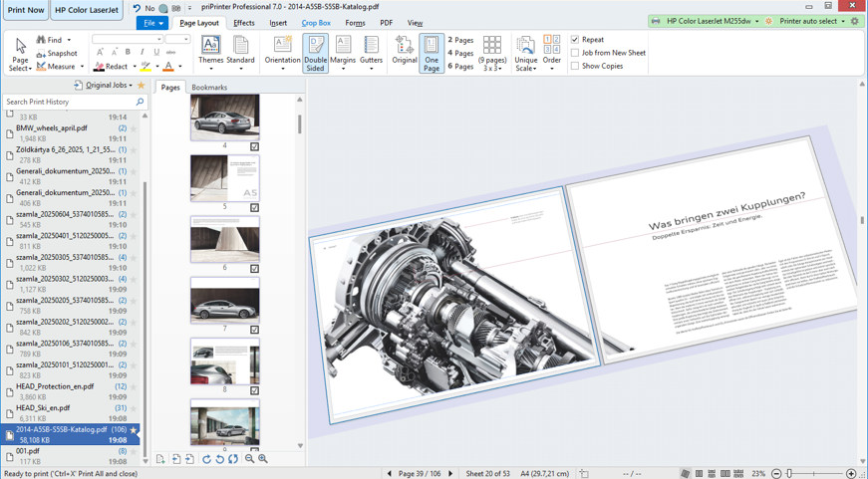868x479 pixels.
Task: Toggle the Show Copies checkbox
Action: [575, 66]
